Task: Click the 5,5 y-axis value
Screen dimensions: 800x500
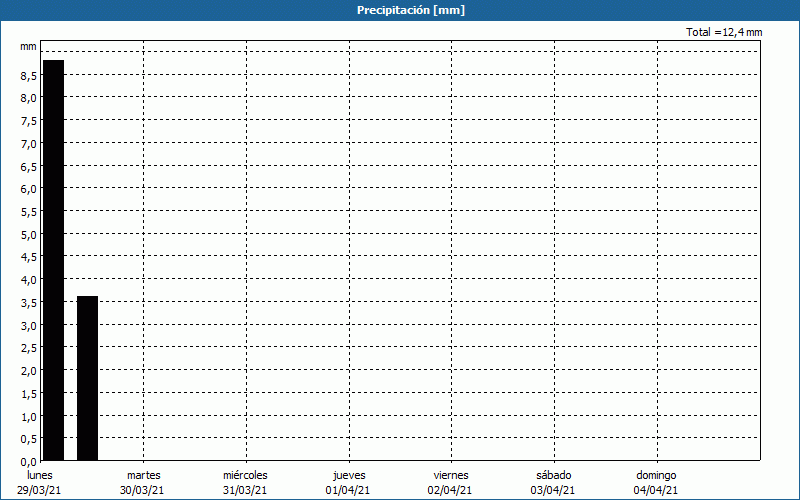Action: tap(29, 212)
